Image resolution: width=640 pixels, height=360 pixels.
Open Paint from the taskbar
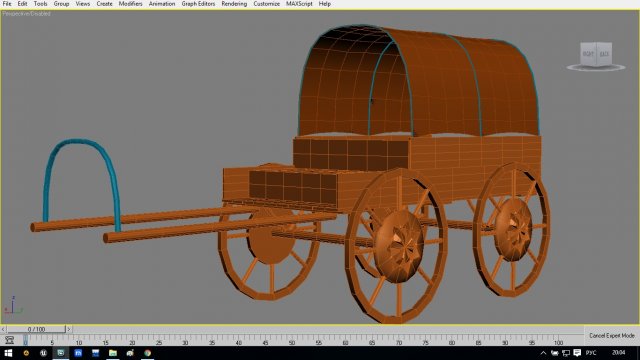coord(130,353)
